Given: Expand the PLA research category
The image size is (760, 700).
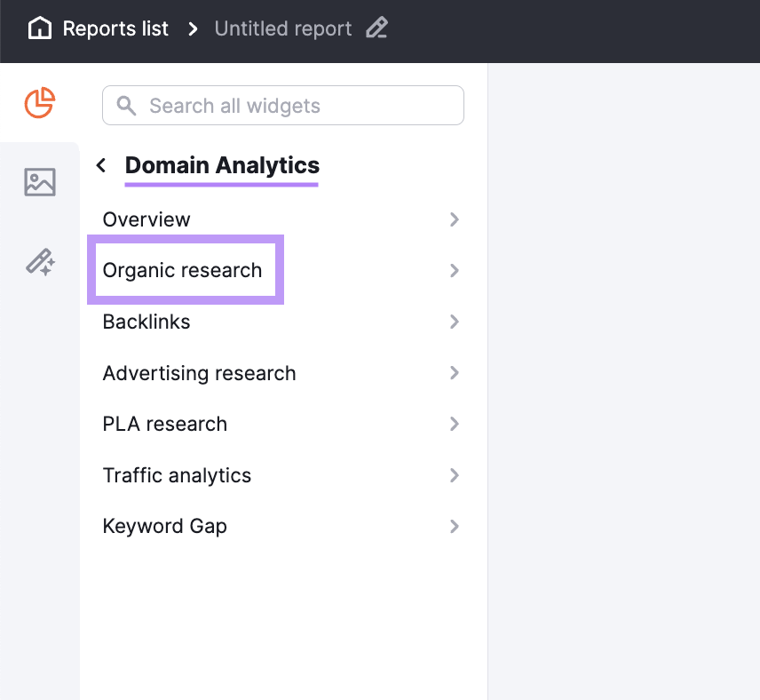Looking at the screenshot, I should 455,424.
